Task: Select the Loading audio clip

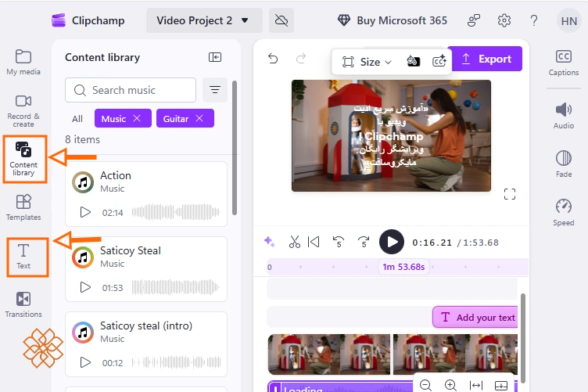Action: click(340, 387)
